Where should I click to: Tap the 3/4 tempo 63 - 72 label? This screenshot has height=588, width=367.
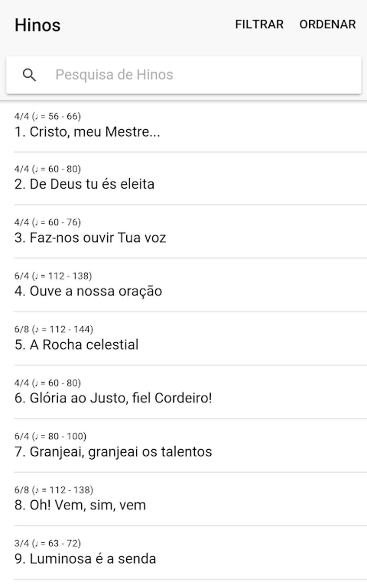(47, 543)
